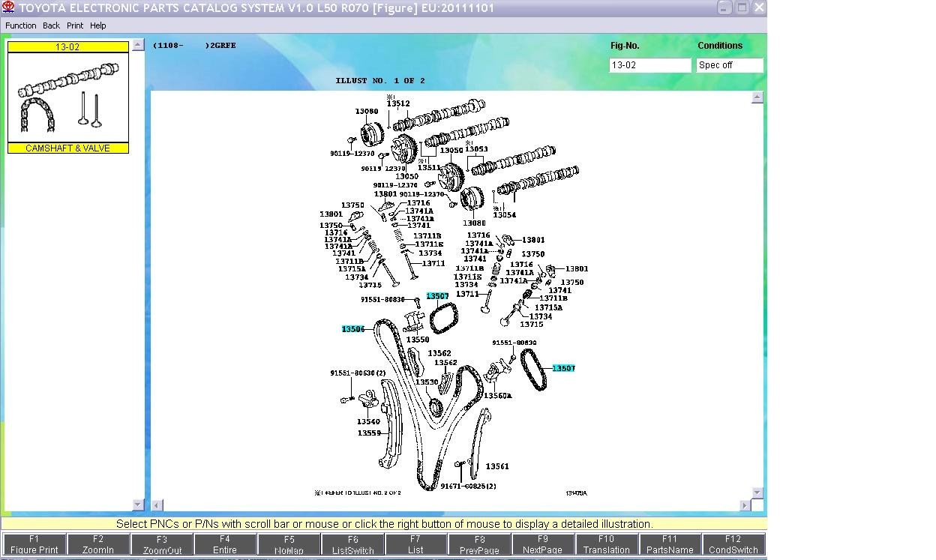Click the 'ILLUST NO. 1 OF 2' heading

(x=380, y=81)
